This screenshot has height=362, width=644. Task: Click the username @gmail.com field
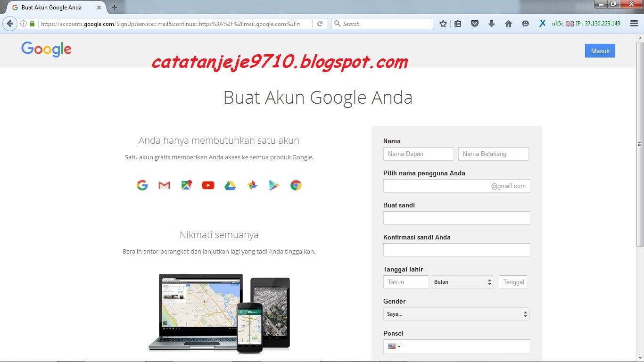pyautogui.click(x=456, y=186)
